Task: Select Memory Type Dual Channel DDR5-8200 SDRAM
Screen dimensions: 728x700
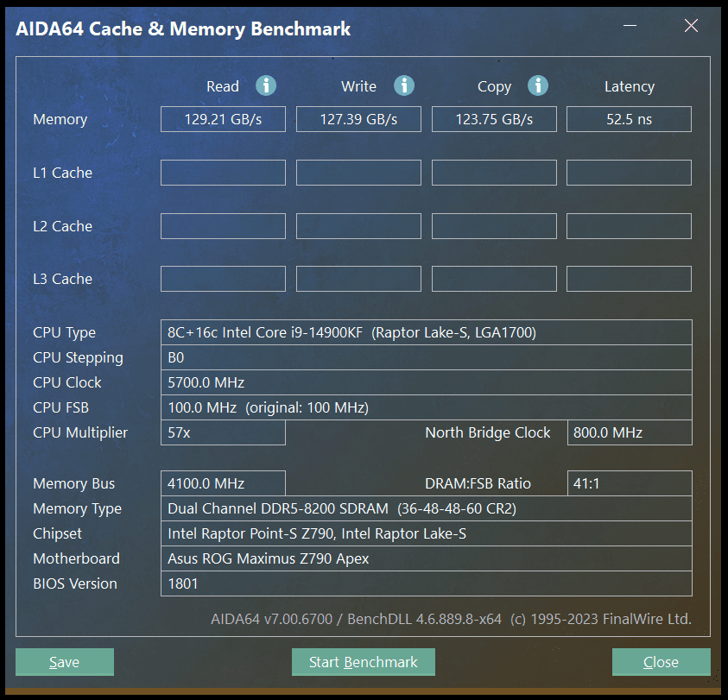Action: click(x=278, y=508)
